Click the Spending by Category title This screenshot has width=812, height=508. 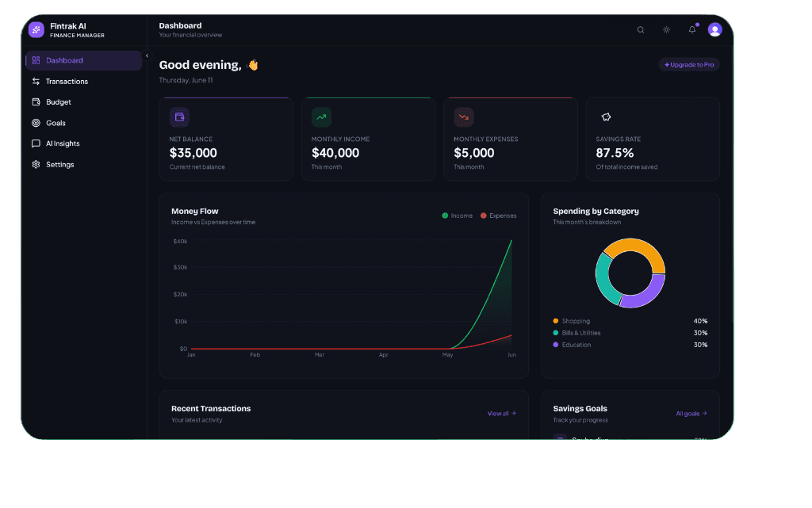click(x=596, y=211)
